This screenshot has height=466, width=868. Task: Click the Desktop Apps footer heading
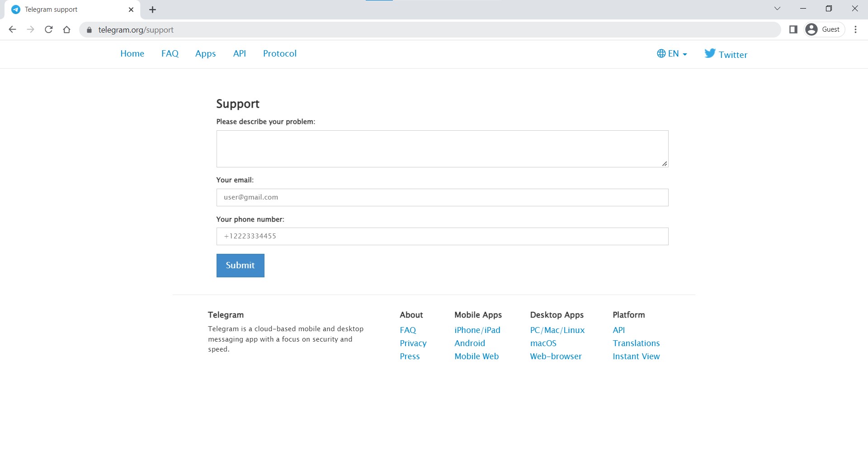coord(557,315)
